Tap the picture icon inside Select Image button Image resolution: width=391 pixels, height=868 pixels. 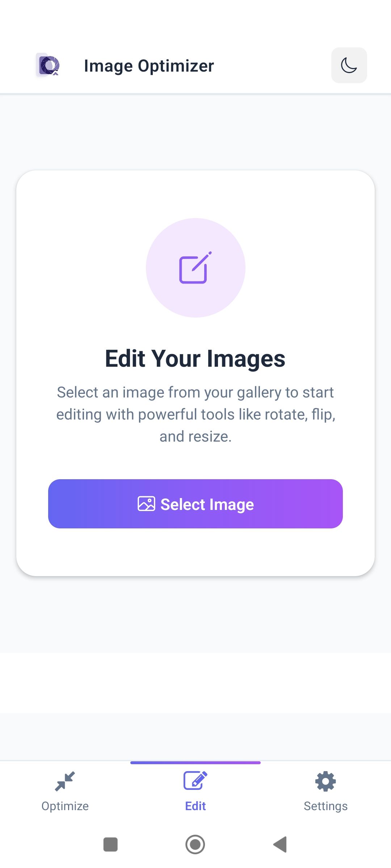pos(146,504)
